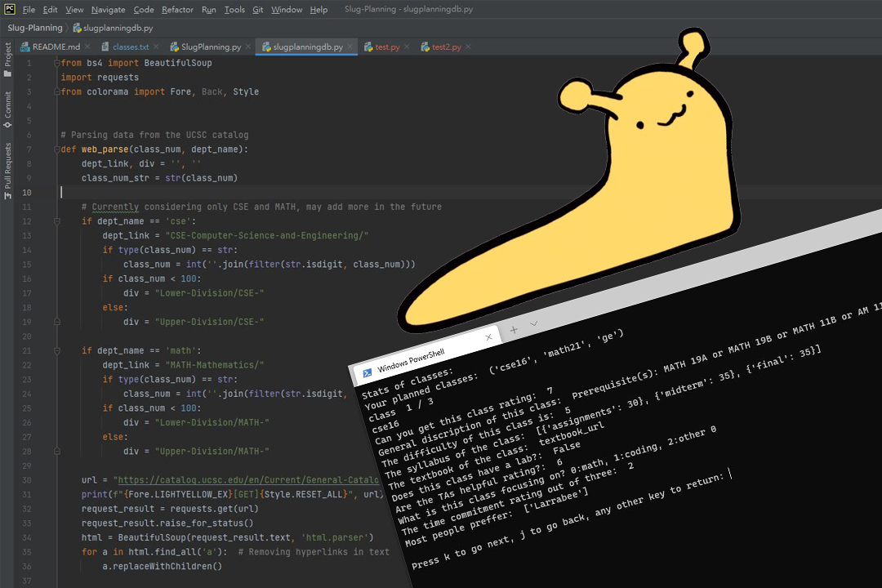Open the Code menu
Viewport: 882px width, 588px height.
click(144, 10)
